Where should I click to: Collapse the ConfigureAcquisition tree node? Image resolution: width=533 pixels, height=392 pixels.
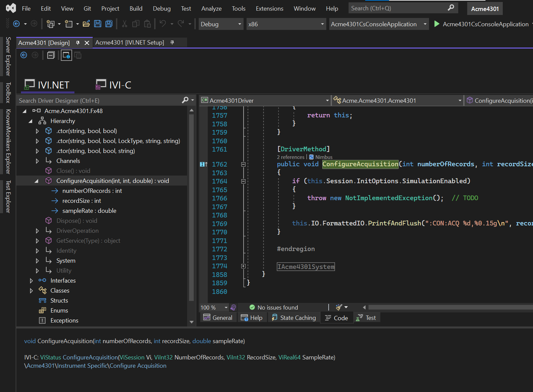(x=37, y=181)
